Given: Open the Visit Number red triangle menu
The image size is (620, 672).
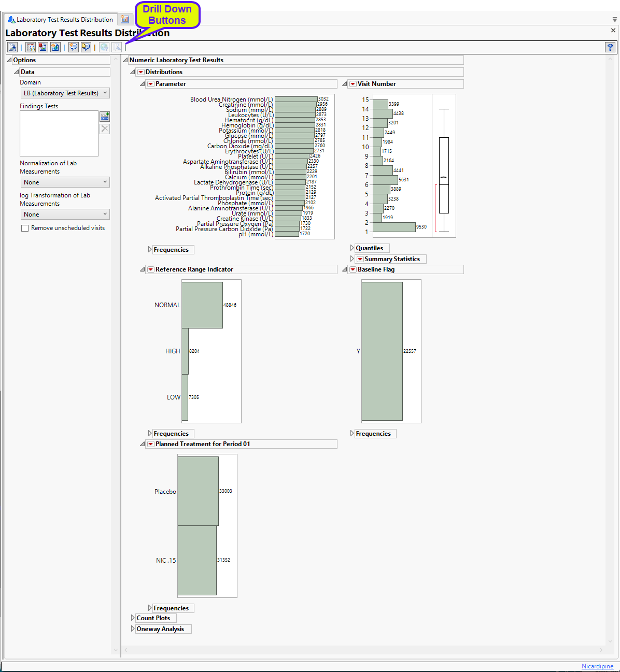Looking at the screenshot, I should click(x=353, y=84).
